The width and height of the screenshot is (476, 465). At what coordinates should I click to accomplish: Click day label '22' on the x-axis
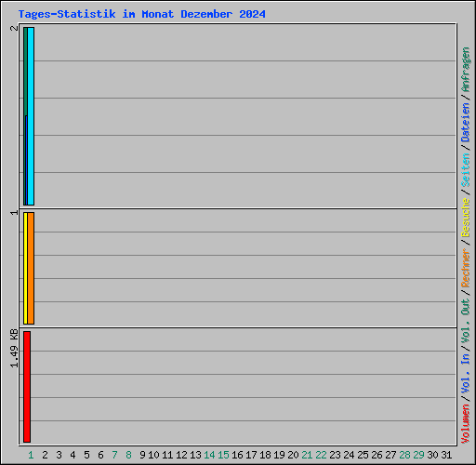[x=321, y=455]
